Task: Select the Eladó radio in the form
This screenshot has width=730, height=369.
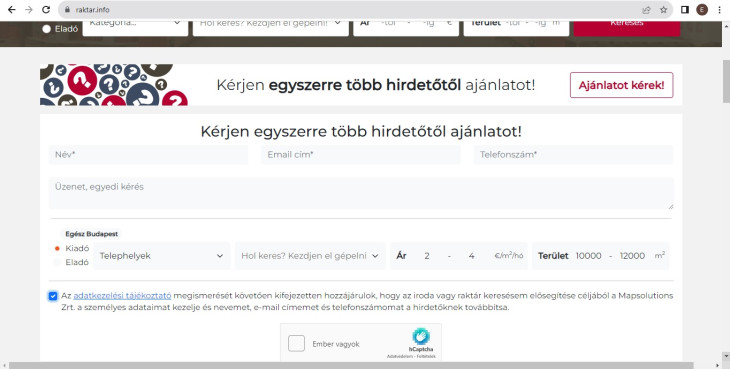Action: pos(57,262)
